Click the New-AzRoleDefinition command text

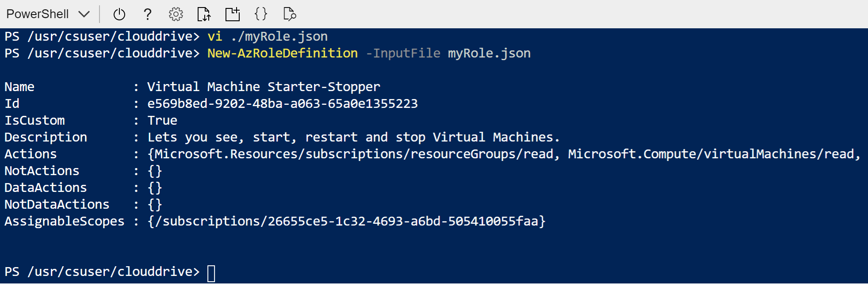point(282,54)
